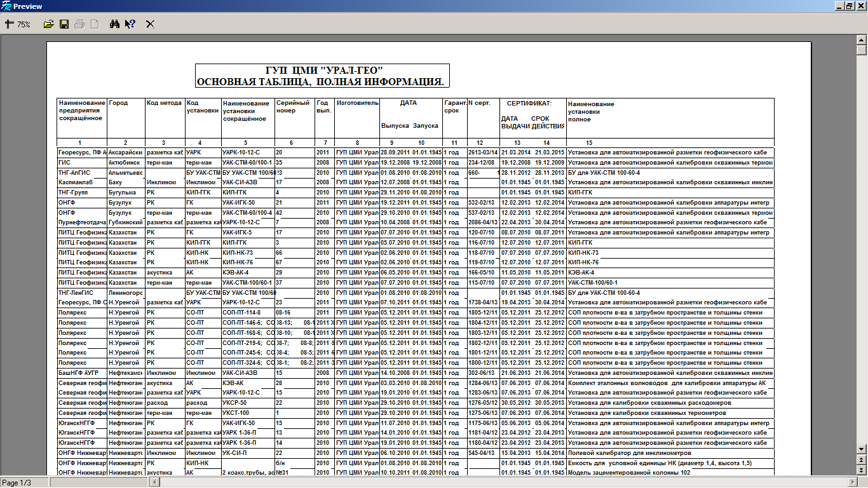The height and width of the screenshot is (488, 868).
Task: Click the Find binoculars icon
Action: [115, 24]
